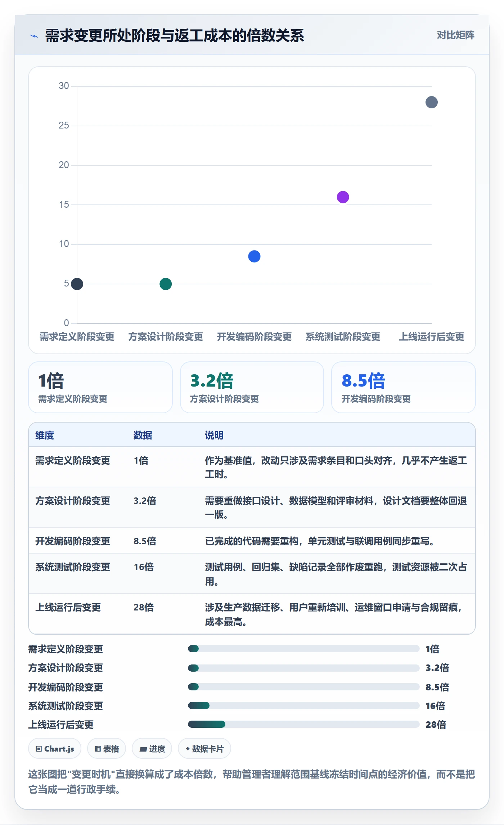
Task: Click the x-axis label 系统测试阶段变更
Action: click(x=343, y=337)
